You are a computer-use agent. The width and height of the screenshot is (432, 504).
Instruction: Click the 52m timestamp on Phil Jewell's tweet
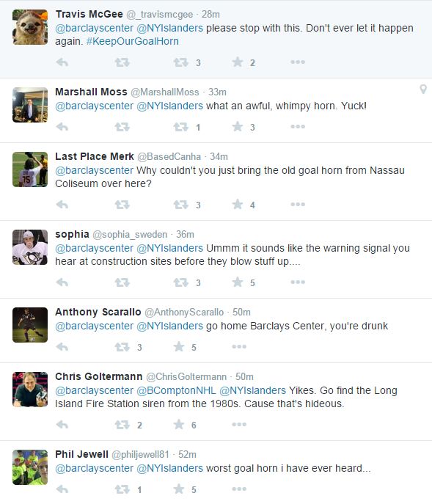187,454
